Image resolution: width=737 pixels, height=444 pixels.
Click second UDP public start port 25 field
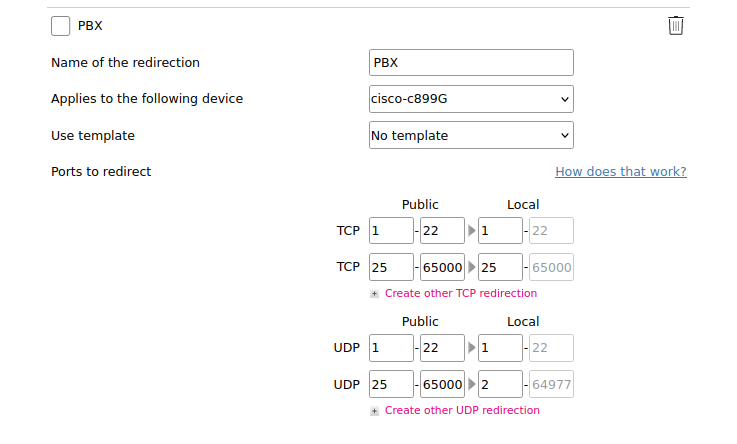(391, 384)
